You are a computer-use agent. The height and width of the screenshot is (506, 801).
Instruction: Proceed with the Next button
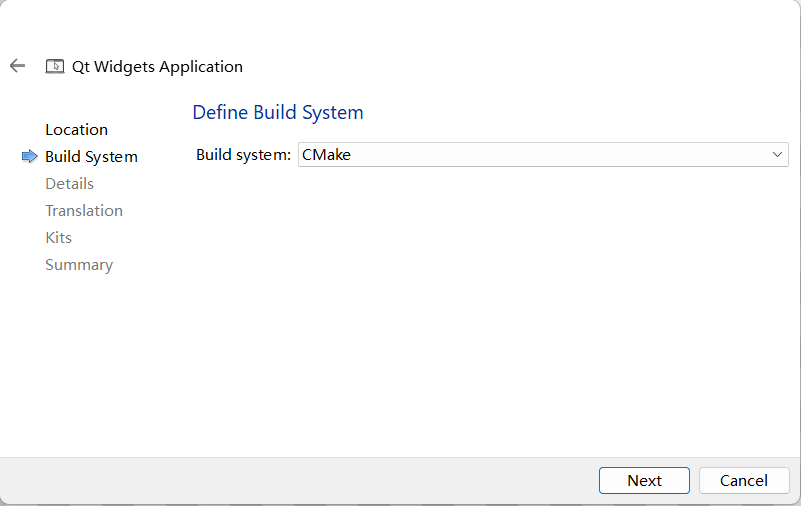(644, 480)
